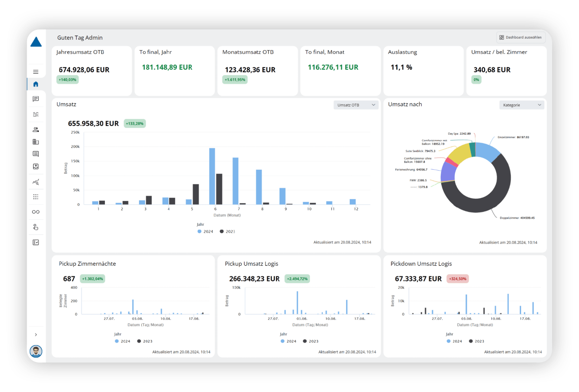Toggle the 2023 series in Umsatz legend

(x=227, y=232)
